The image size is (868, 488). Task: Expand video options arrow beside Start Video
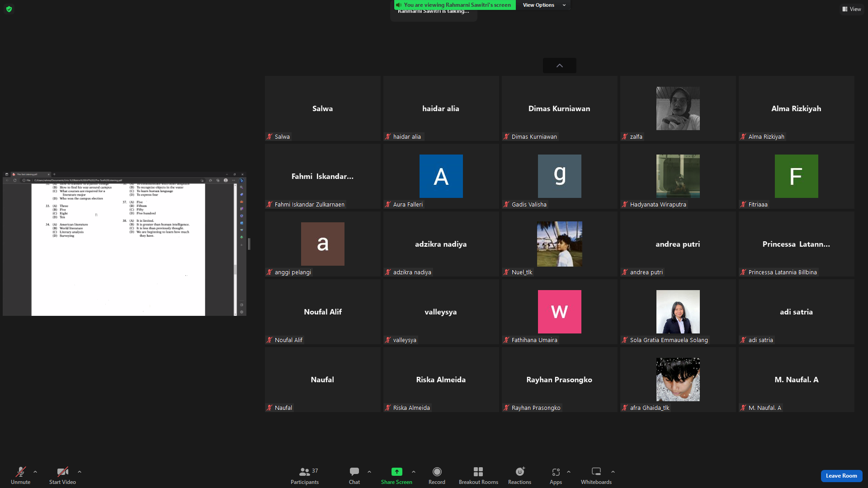pos(80,472)
